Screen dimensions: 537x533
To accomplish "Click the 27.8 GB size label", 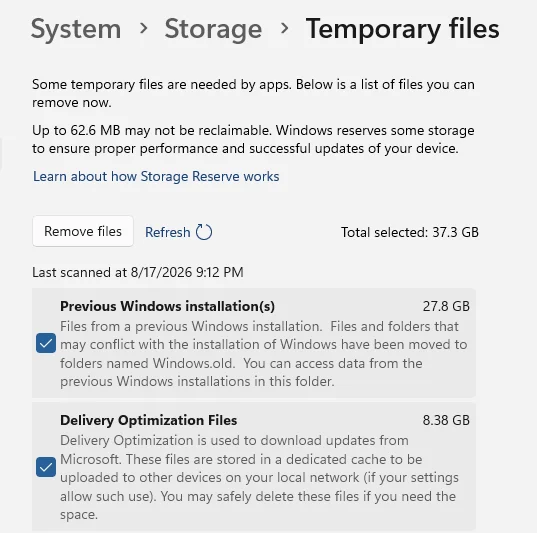I will 446,306.
